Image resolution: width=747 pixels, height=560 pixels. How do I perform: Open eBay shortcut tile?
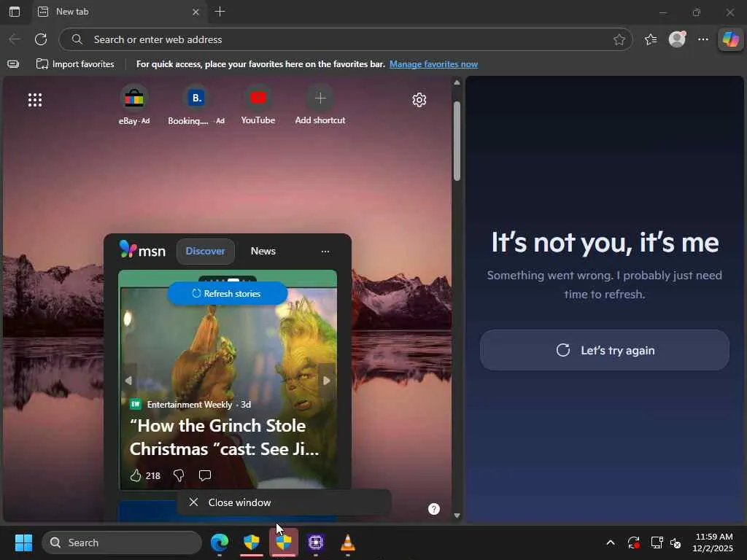coord(134,105)
